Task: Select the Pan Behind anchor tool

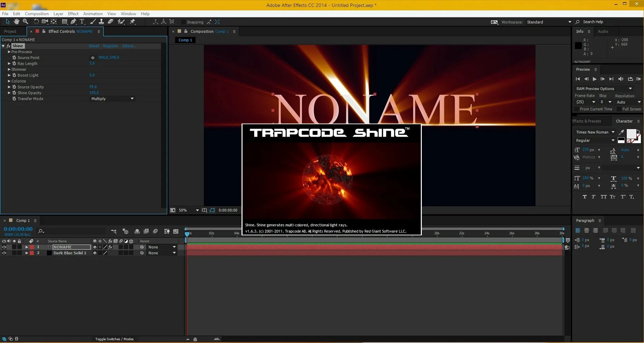Action: tap(54, 22)
